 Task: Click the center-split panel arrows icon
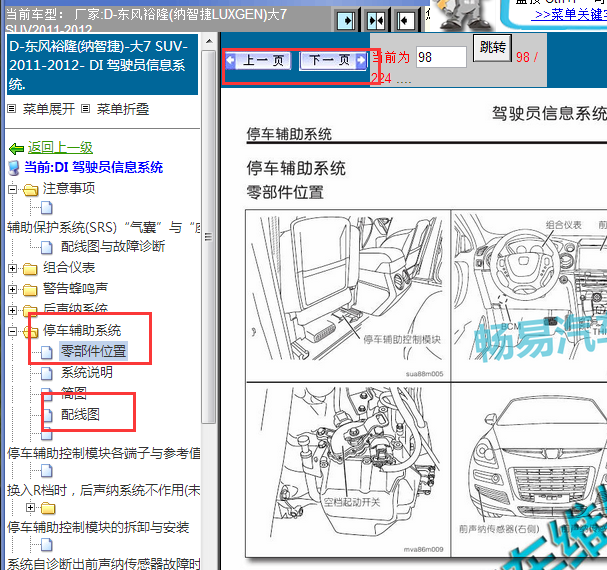tap(376, 20)
